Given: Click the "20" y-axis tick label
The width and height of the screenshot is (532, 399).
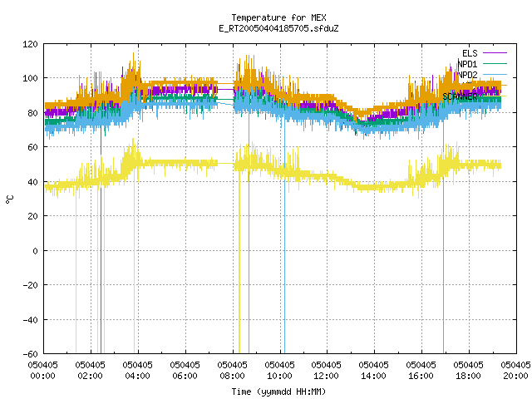Looking at the screenshot, I should [x=32, y=216].
